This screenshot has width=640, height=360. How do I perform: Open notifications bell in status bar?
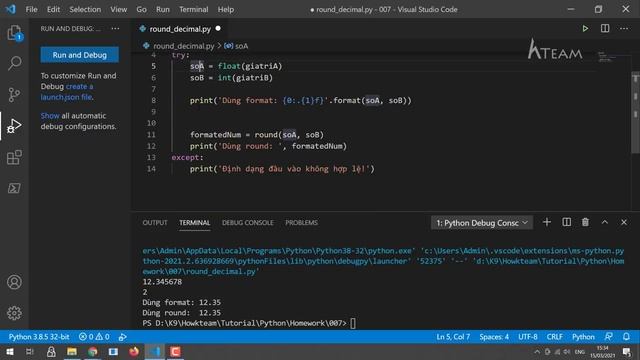pos(627,337)
